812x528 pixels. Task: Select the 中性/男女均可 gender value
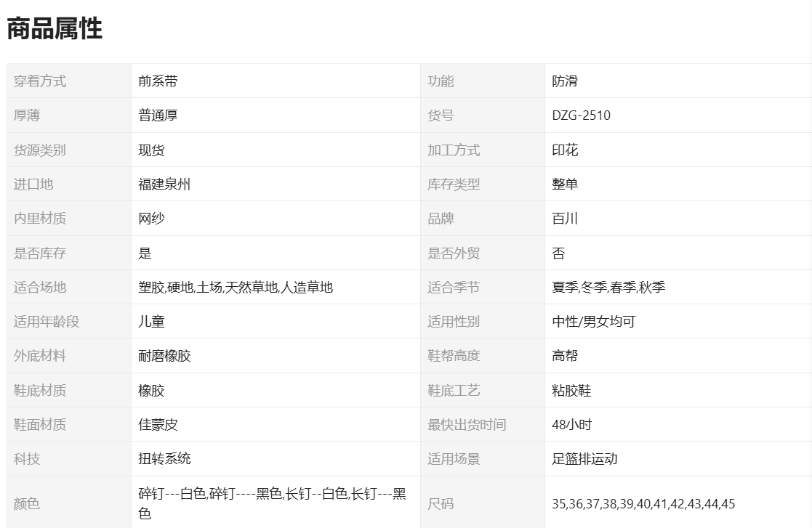pyautogui.click(x=593, y=322)
